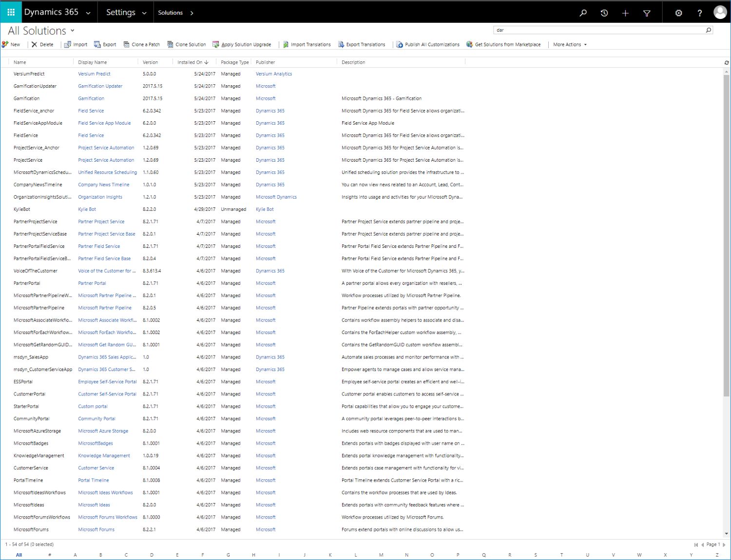Open the Unified Resource Scheduling solution link
Viewport: 731px width, 560px height.
(x=108, y=172)
